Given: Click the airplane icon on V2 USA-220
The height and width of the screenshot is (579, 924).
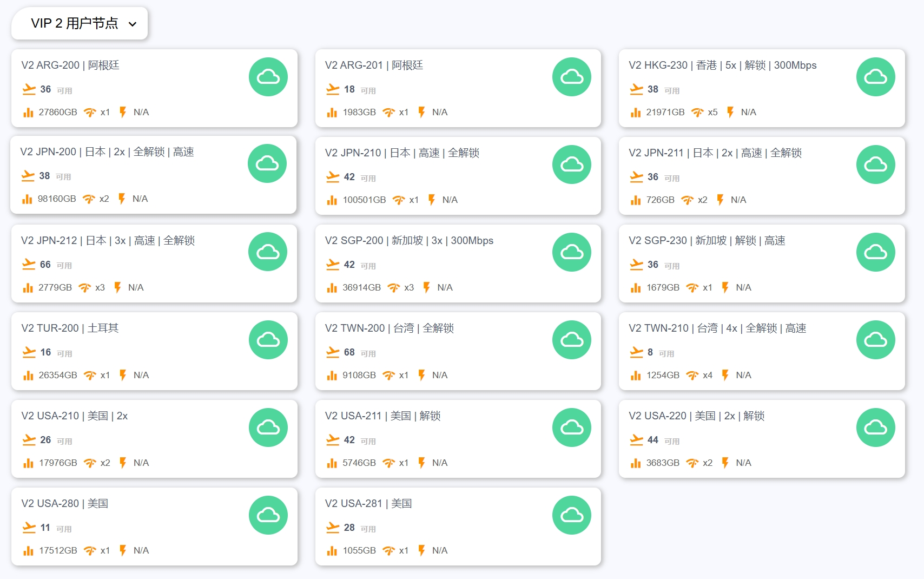Looking at the screenshot, I should pos(636,440).
